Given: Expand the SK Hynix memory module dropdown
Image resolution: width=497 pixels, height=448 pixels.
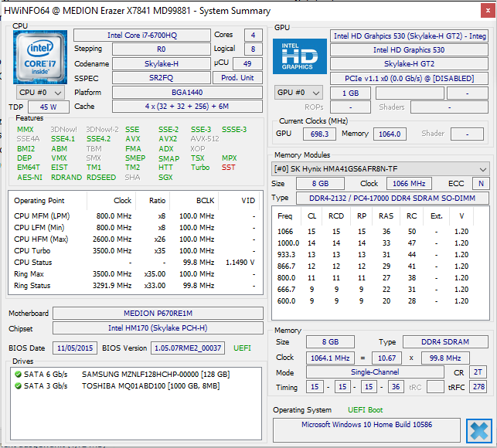Looking at the screenshot, I should tap(380, 169).
